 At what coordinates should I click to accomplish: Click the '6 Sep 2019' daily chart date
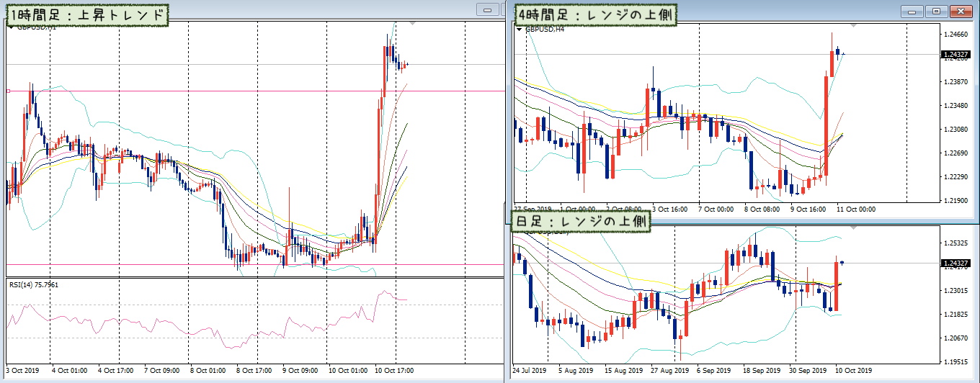(x=713, y=371)
